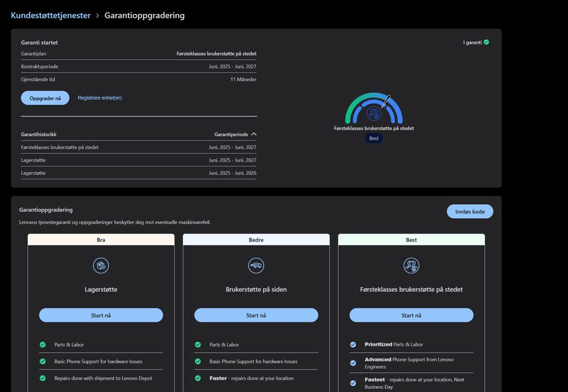Click the Garantiplan value text
The image size is (568, 392).
pyautogui.click(x=217, y=54)
